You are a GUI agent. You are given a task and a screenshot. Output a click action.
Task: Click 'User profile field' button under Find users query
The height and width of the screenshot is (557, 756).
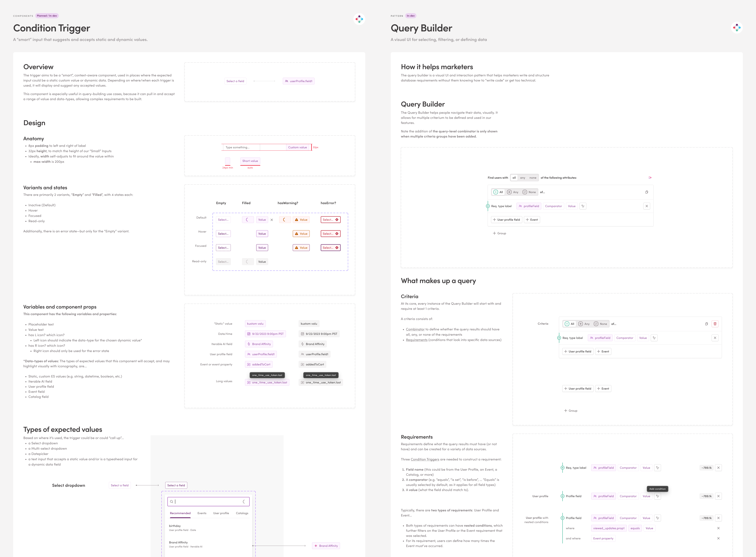[507, 220]
